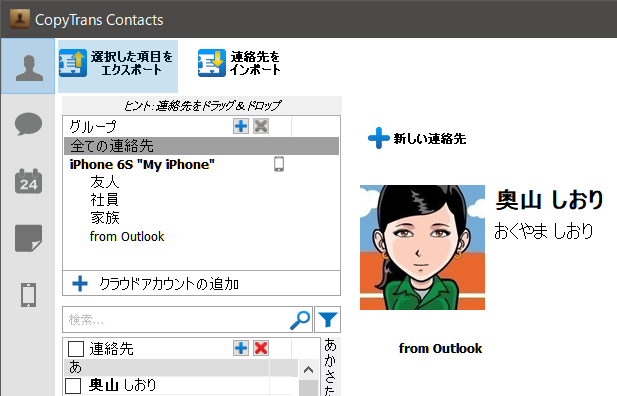617x396 pixels.
Task: Create a contact with 新しい連絡先
Action: (417, 139)
